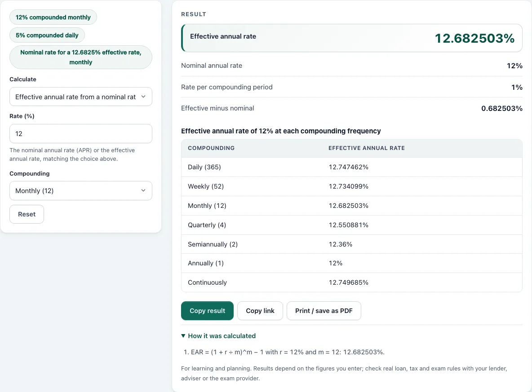Click the Rate per compounding period value 1%

click(517, 87)
